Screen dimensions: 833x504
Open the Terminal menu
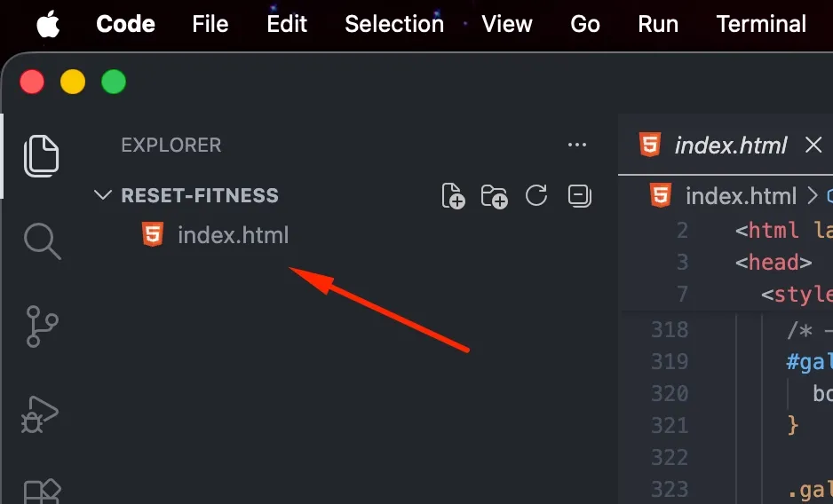click(x=761, y=24)
